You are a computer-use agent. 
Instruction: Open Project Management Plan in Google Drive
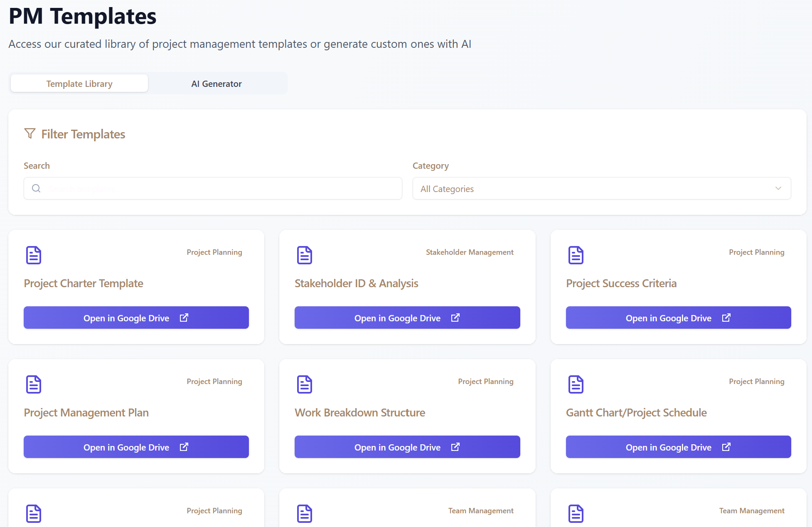(136, 447)
